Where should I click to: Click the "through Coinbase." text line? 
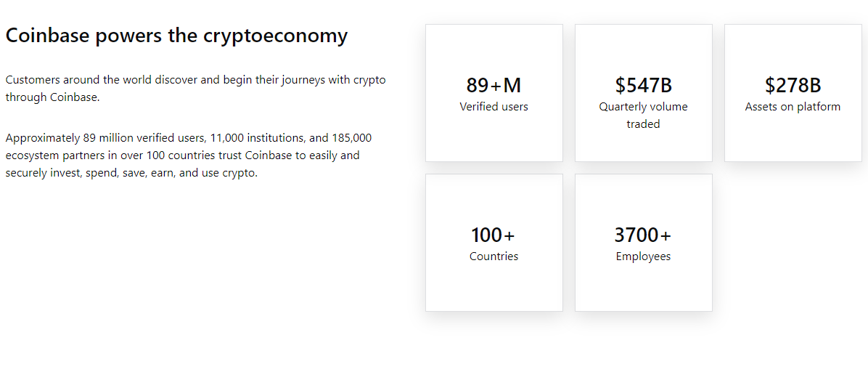pos(52,97)
